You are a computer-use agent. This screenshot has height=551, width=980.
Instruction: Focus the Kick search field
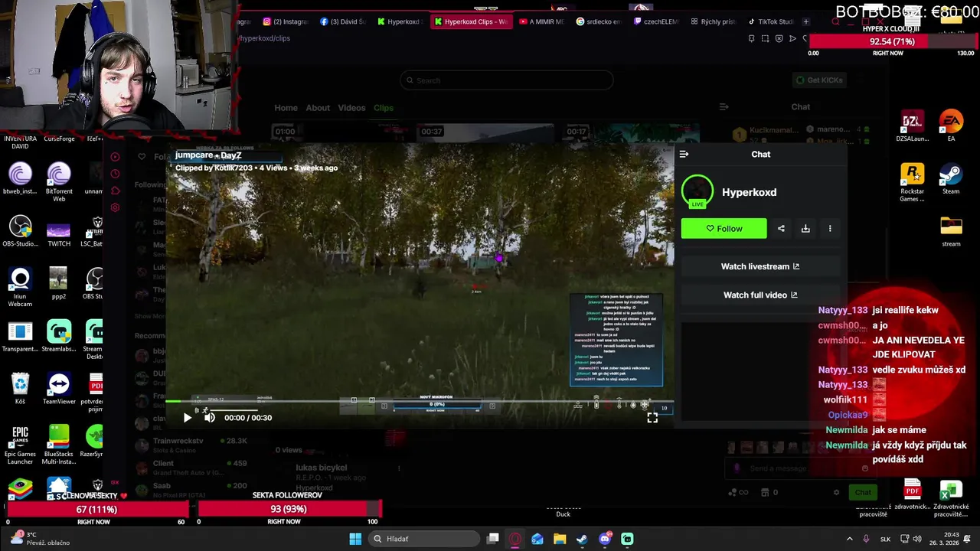tap(506, 80)
